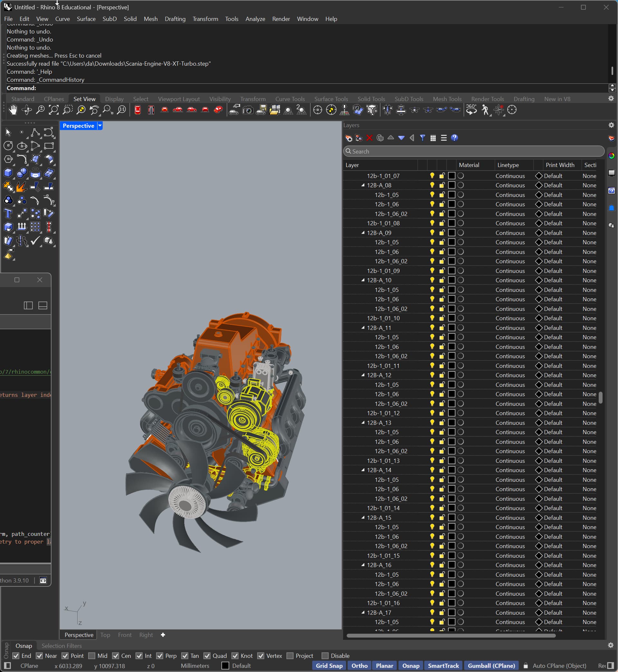Click the layer filter funnel icon
The width and height of the screenshot is (618, 672).
pyautogui.click(x=422, y=138)
